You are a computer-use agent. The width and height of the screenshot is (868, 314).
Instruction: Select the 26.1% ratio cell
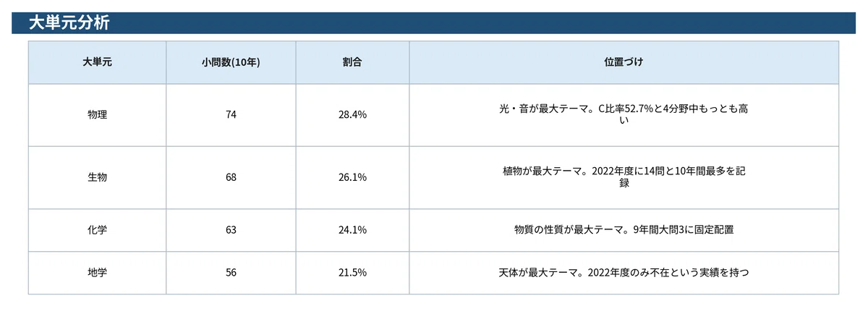point(352,178)
